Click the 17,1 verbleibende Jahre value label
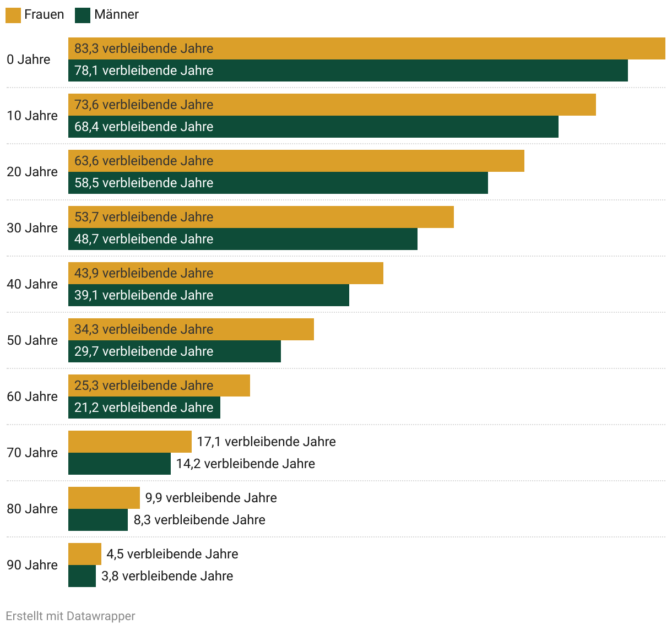This screenshot has width=672, height=630. pos(266,442)
